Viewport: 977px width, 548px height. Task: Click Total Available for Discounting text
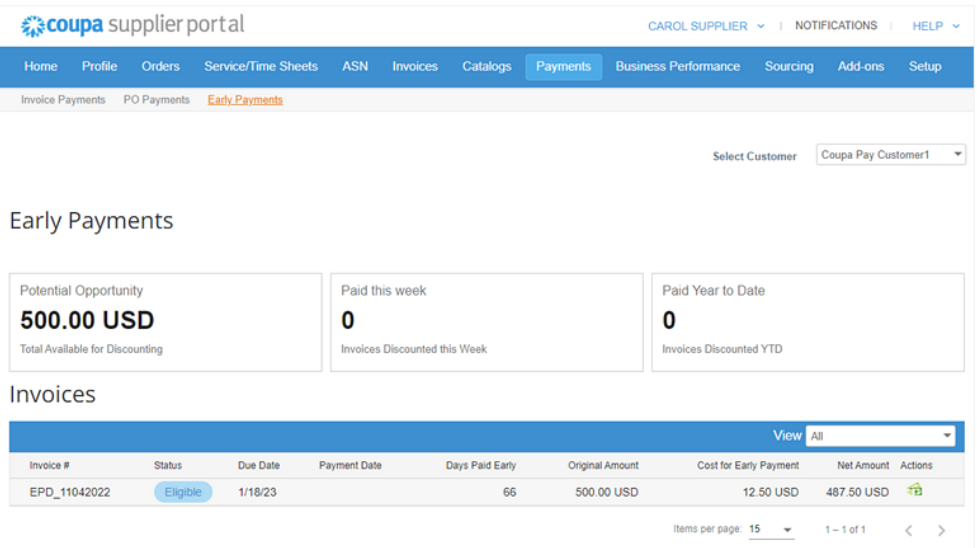91,349
